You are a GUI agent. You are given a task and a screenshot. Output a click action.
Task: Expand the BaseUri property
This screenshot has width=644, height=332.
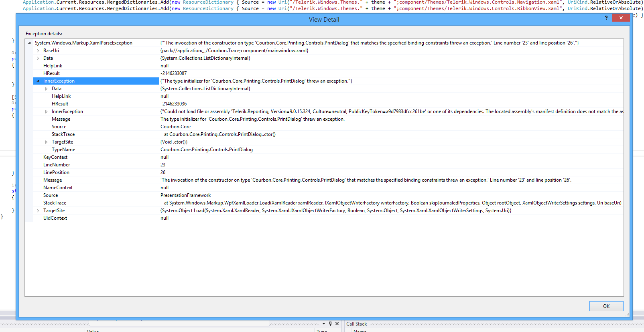pyautogui.click(x=38, y=51)
